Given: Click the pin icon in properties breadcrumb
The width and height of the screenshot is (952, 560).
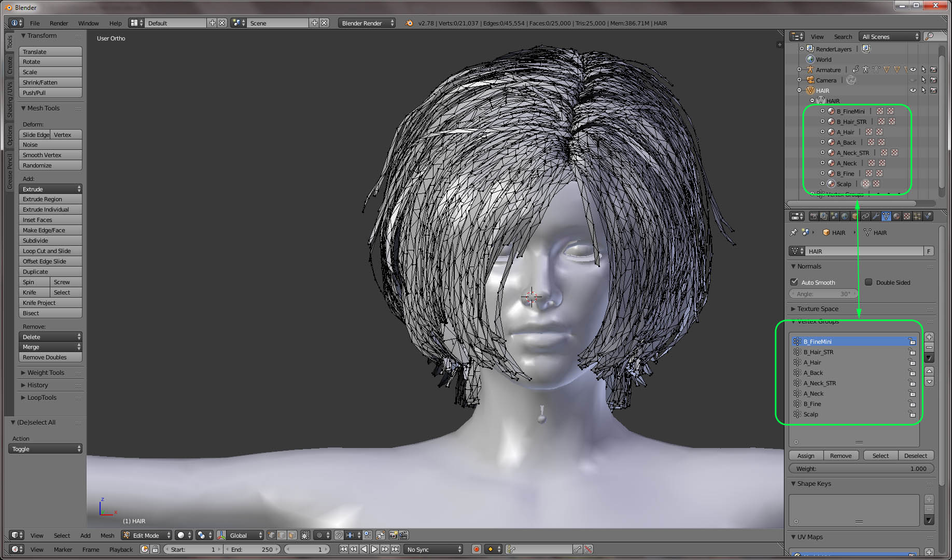Looking at the screenshot, I should (793, 232).
